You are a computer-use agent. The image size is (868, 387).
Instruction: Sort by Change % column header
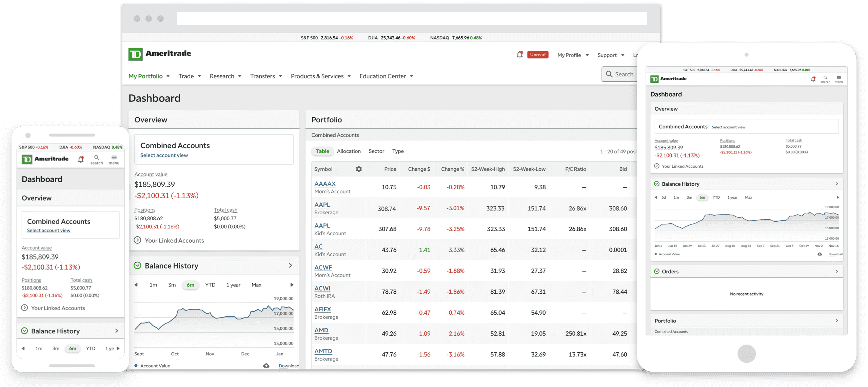coord(452,169)
